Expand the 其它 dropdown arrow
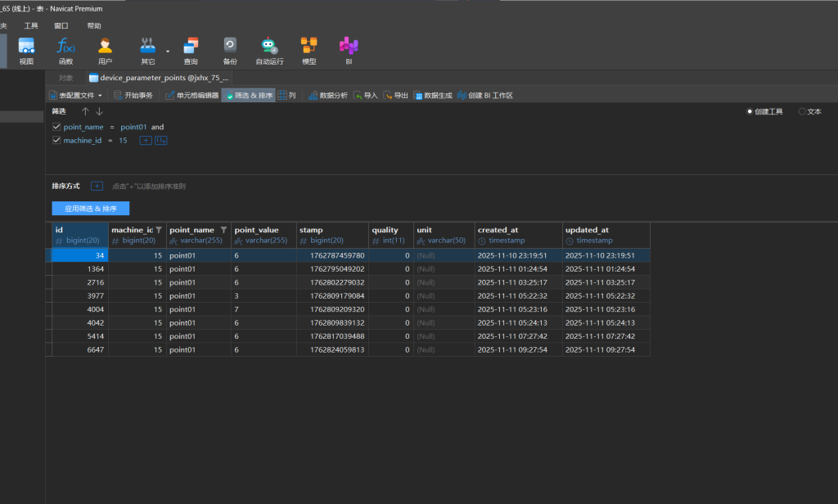Viewport: 838px width, 504px height. [x=168, y=51]
